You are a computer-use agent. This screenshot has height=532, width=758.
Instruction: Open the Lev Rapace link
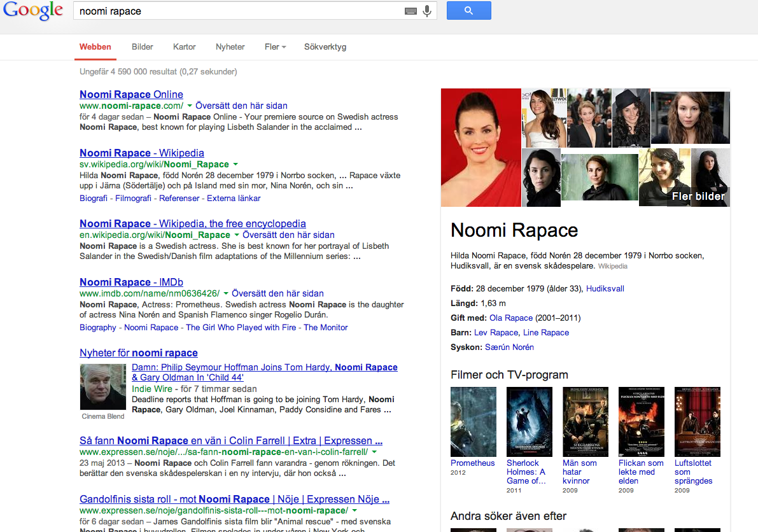[x=496, y=332]
